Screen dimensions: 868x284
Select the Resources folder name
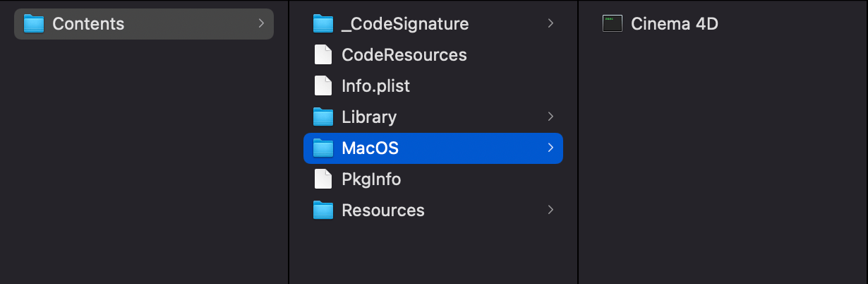pyautogui.click(x=382, y=211)
